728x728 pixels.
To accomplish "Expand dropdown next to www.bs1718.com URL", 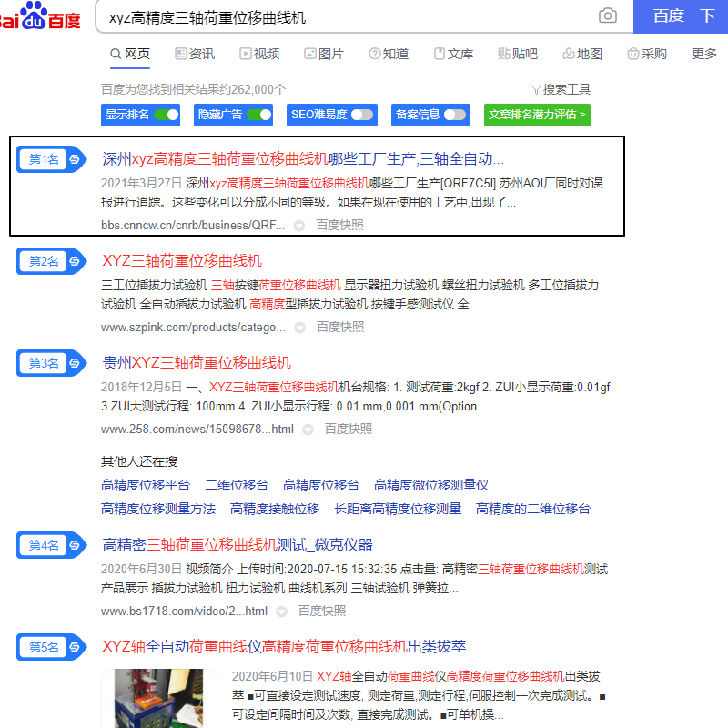I will click(x=281, y=612).
